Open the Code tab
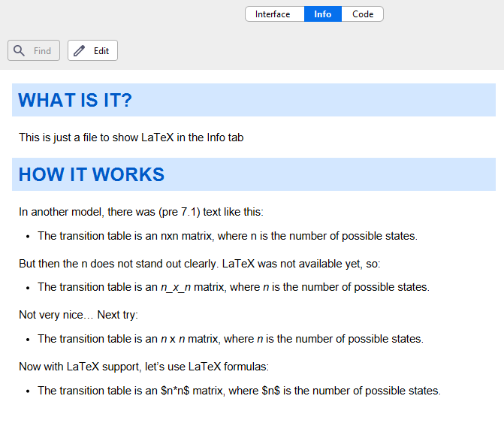This screenshot has height=423, width=504. point(363,14)
